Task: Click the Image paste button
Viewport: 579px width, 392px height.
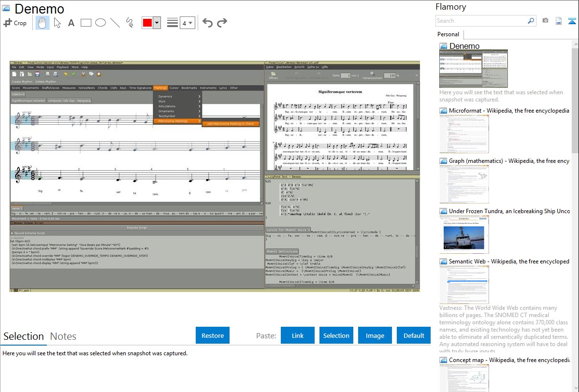Action: (375, 335)
